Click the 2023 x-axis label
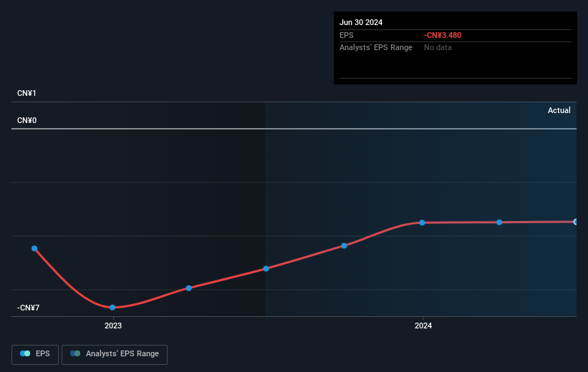The width and height of the screenshot is (588, 372). [x=113, y=326]
